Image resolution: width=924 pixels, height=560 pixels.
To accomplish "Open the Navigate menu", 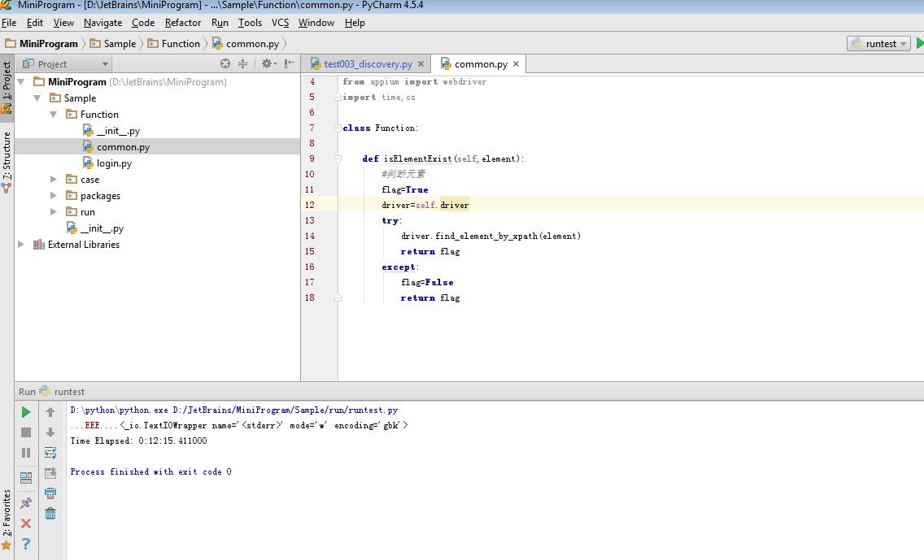I will pos(102,23).
